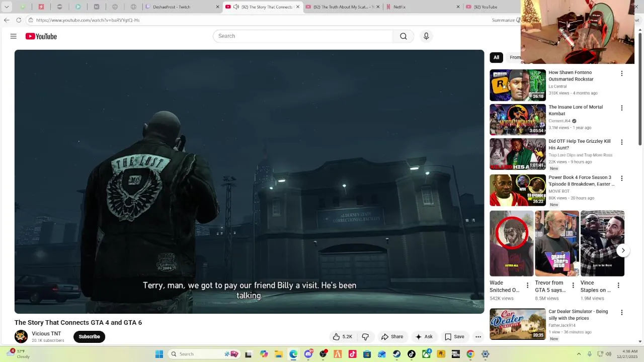Open Rockstar Games Launcher from taskbar

pyautogui.click(x=441, y=354)
